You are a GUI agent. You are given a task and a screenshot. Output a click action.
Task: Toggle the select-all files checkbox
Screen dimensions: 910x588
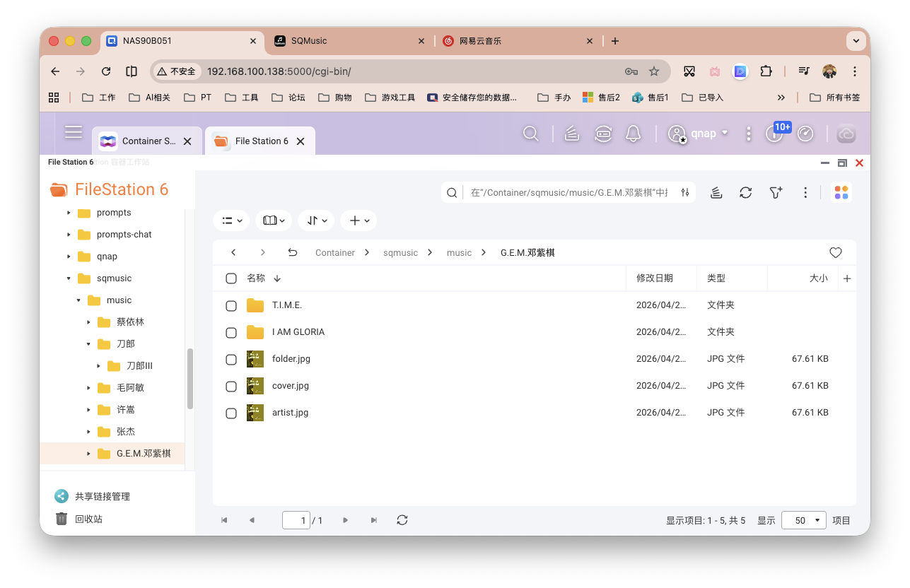[231, 278]
